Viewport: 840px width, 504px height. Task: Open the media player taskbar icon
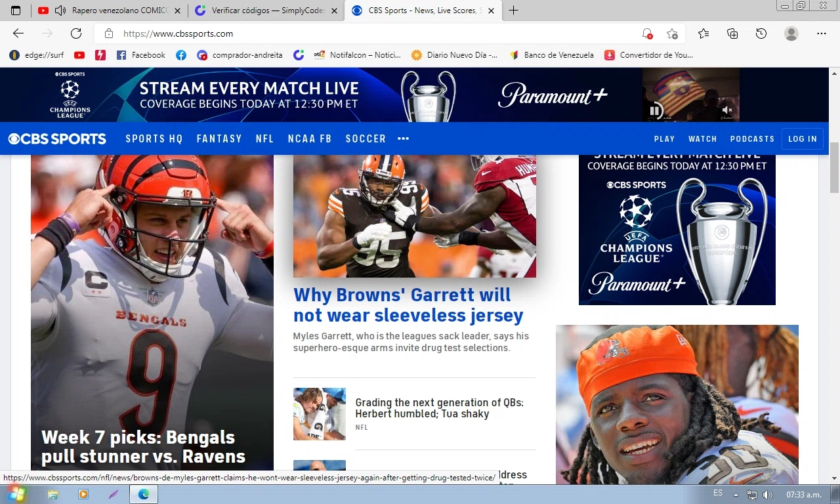pyautogui.click(x=83, y=494)
